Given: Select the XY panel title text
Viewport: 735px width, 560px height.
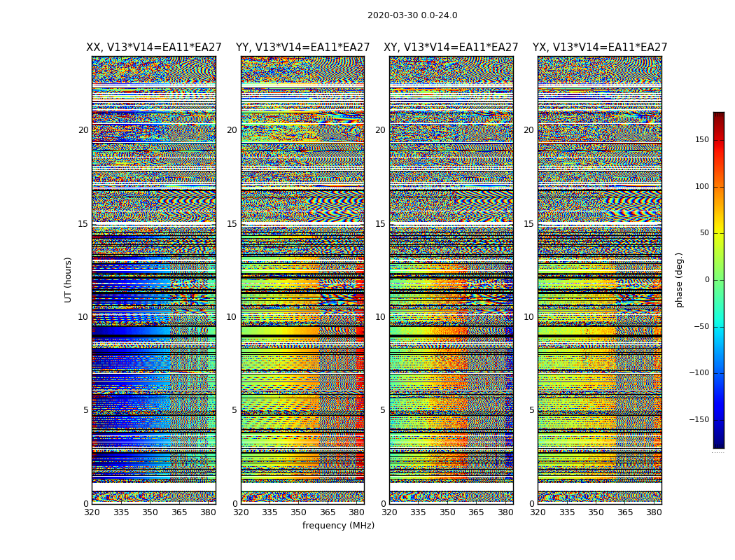Looking at the screenshot, I should 451,48.
